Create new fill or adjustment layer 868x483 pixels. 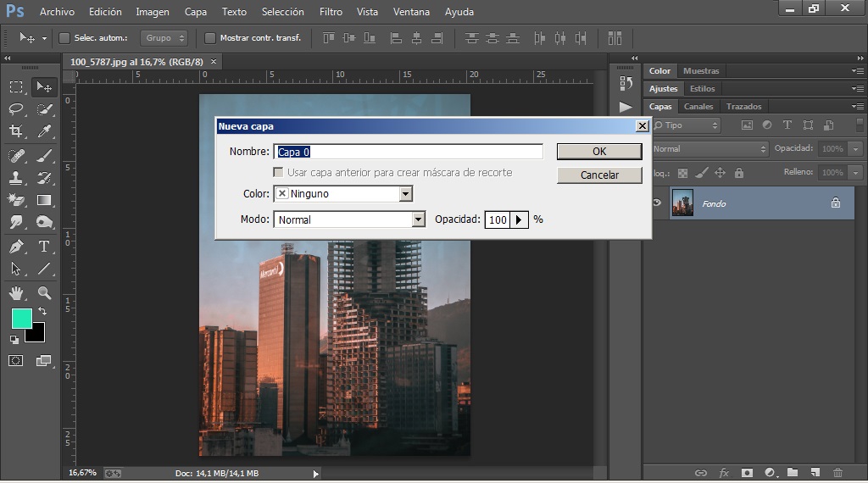tap(770, 473)
